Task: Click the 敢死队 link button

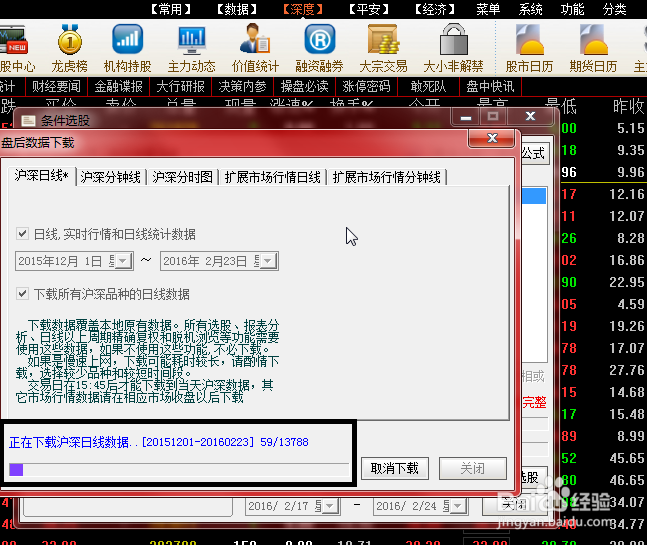Action: 428,86
